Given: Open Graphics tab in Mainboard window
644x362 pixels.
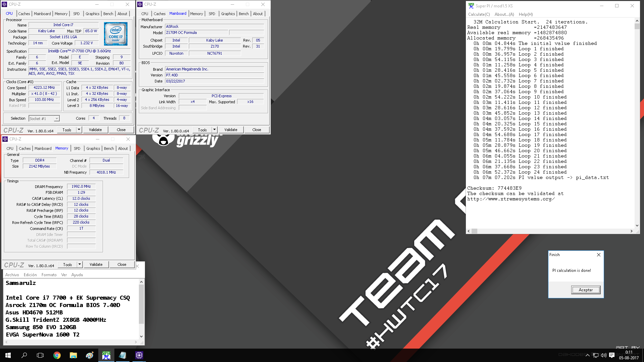Looking at the screenshot, I should coord(228,14).
